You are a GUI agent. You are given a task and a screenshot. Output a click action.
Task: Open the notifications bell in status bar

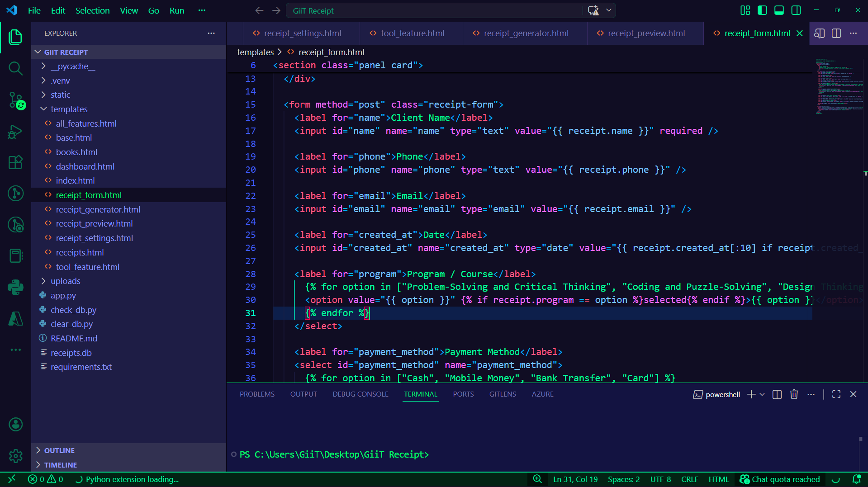pyautogui.click(x=857, y=479)
